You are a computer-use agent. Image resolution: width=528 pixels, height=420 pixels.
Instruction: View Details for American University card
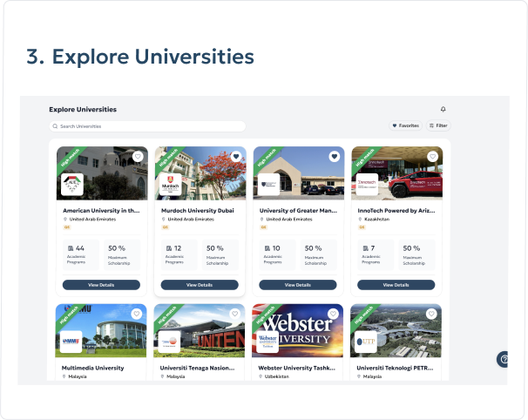click(x=101, y=285)
